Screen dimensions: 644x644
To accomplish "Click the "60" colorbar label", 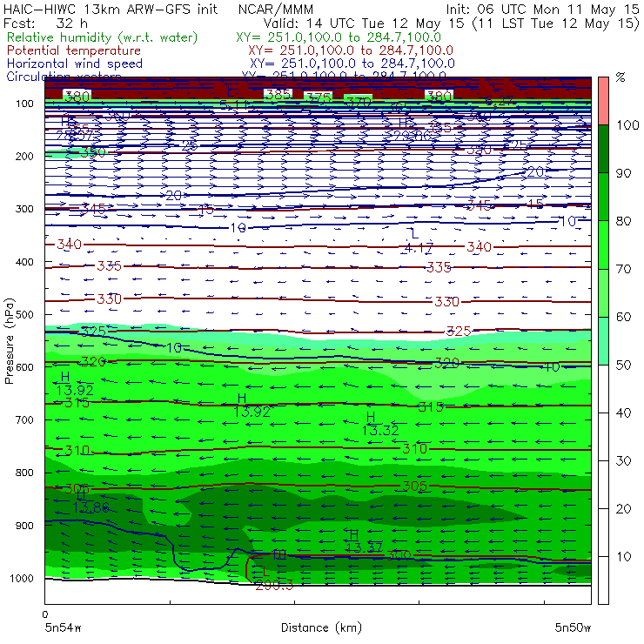I will (x=623, y=317).
